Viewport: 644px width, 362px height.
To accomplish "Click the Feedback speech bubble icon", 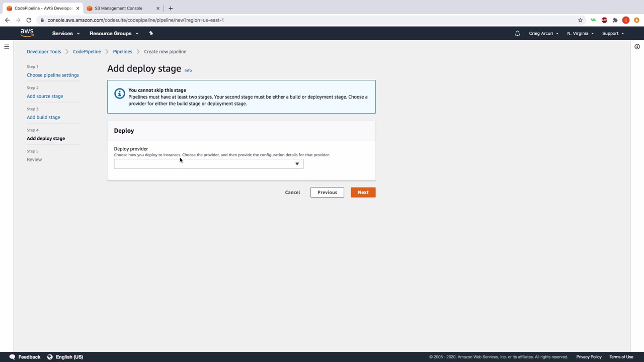I will click(x=12, y=357).
